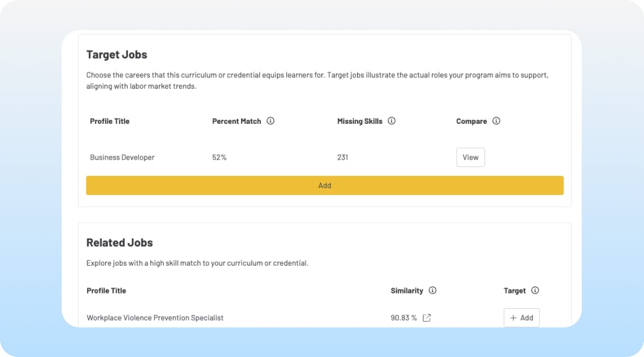Image resolution: width=644 pixels, height=357 pixels.
Task: Show the Similarity info icon tooltip
Action: (433, 291)
